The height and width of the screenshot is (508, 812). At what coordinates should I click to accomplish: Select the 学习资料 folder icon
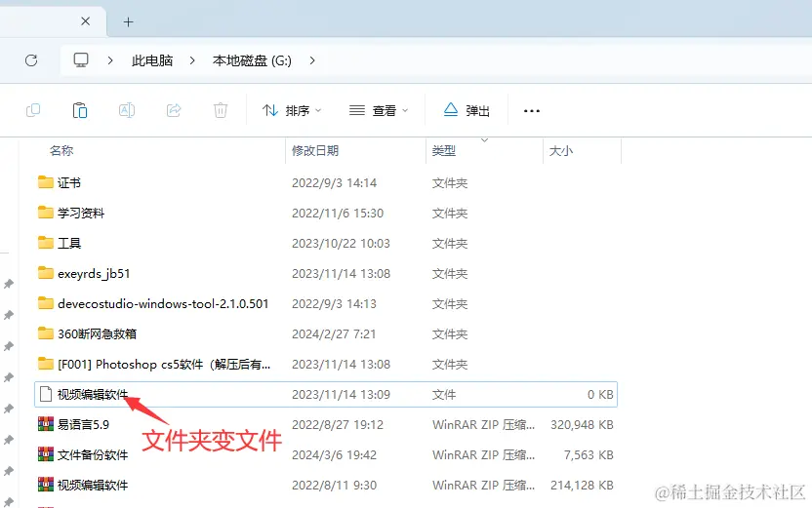46,213
